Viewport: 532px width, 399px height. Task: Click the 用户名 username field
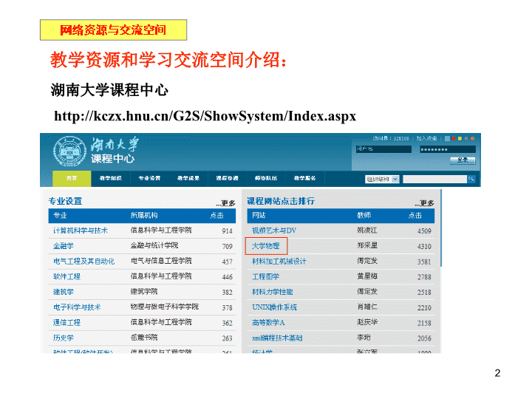383,149
